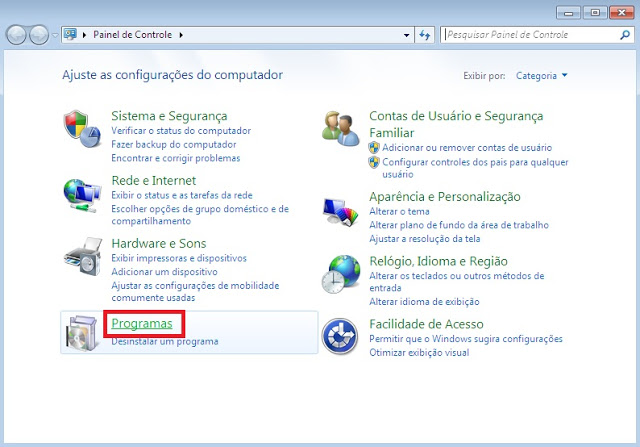Open Hardware e Sons category

pos(159,243)
